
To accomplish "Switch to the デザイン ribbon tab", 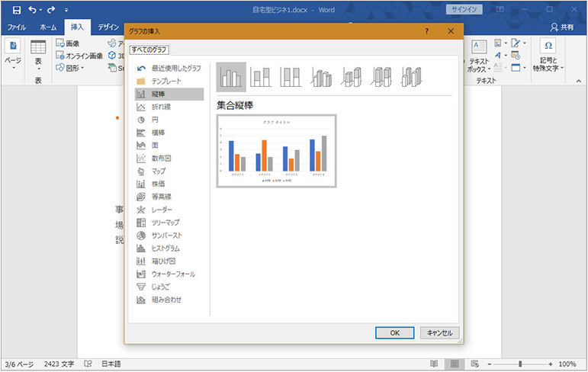I will coord(108,27).
